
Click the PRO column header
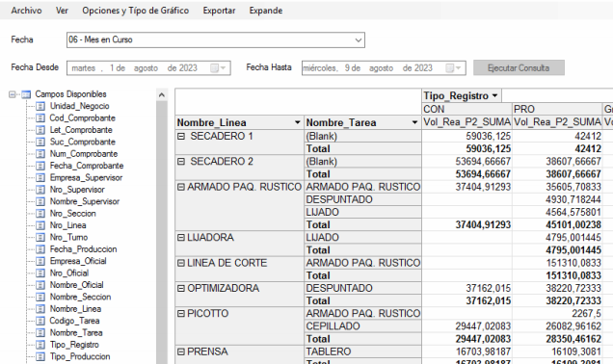click(557, 109)
